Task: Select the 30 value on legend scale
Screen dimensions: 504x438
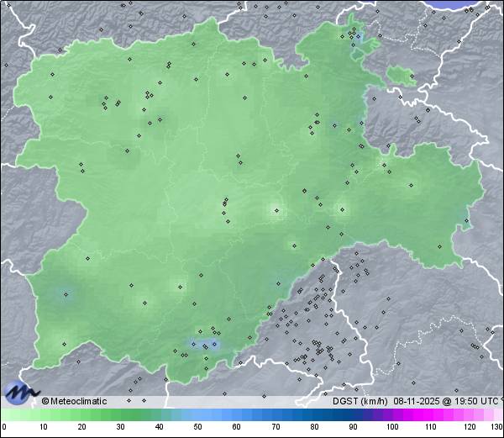Action: pos(121,427)
